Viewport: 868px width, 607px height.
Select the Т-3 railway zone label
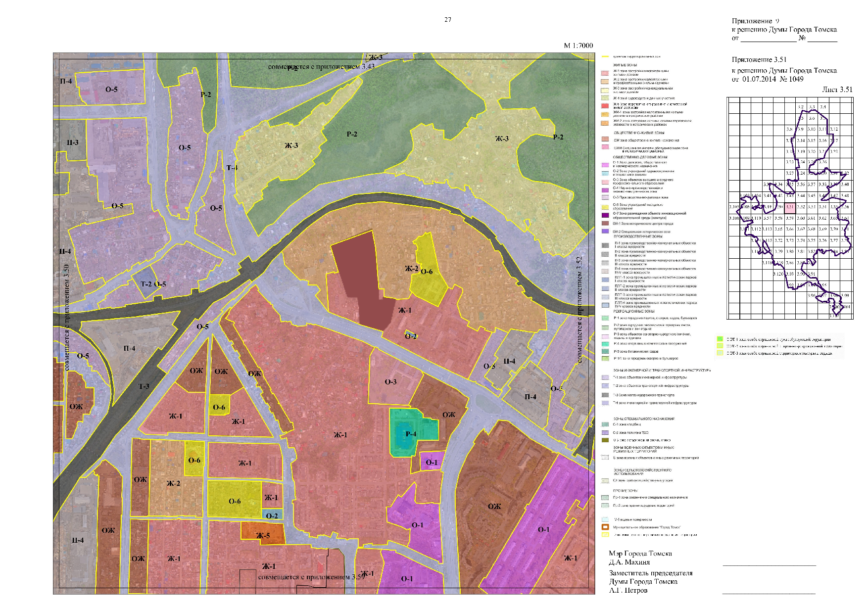[x=144, y=386]
